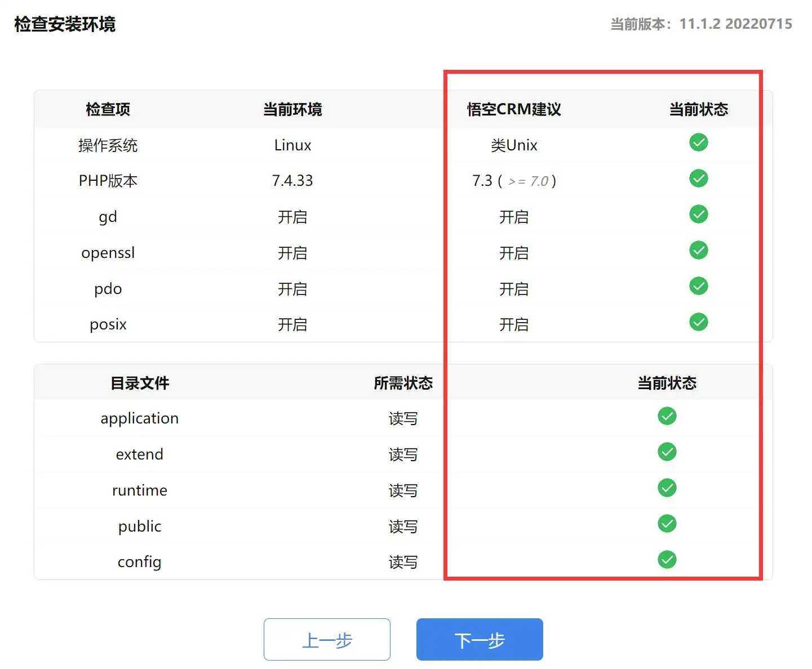Click the green check for runtime directory
The height and width of the screenshot is (669, 812).
pos(667,488)
